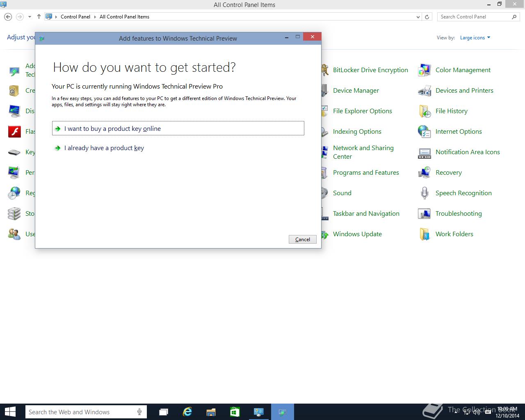This screenshot has width=525, height=420.
Task: Click the search magnifier icon in Control Panel
Action: click(x=514, y=17)
